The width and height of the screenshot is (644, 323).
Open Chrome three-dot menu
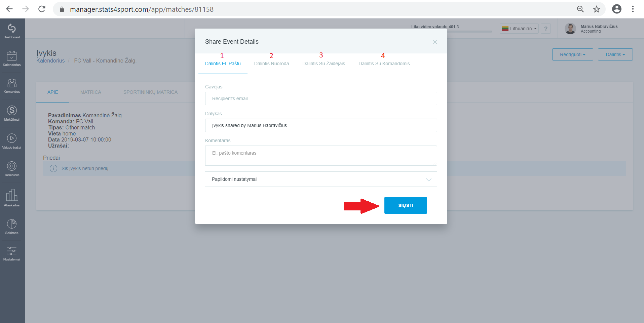(633, 9)
